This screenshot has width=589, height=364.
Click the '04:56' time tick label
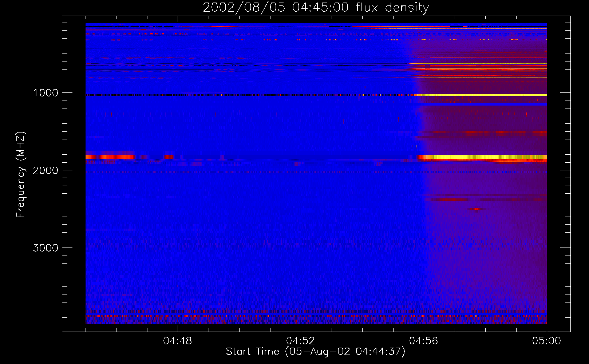[424, 341]
